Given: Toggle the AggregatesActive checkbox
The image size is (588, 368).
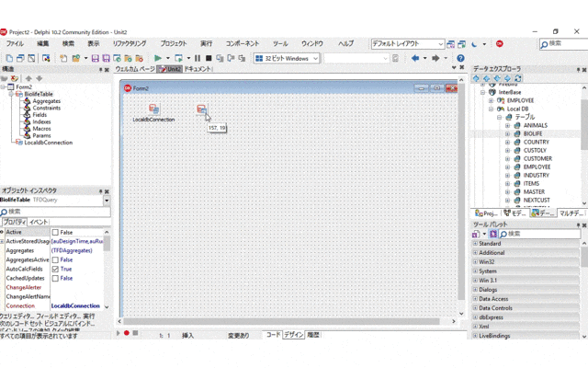Looking at the screenshot, I should (x=55, y=259).
